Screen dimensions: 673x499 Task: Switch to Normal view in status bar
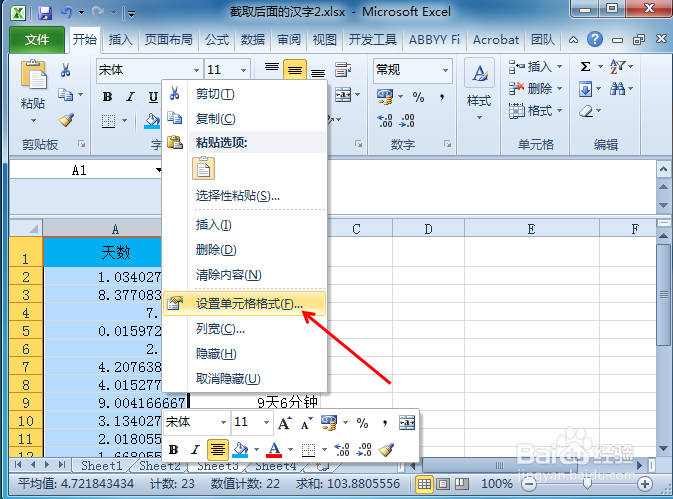(424, 484)
